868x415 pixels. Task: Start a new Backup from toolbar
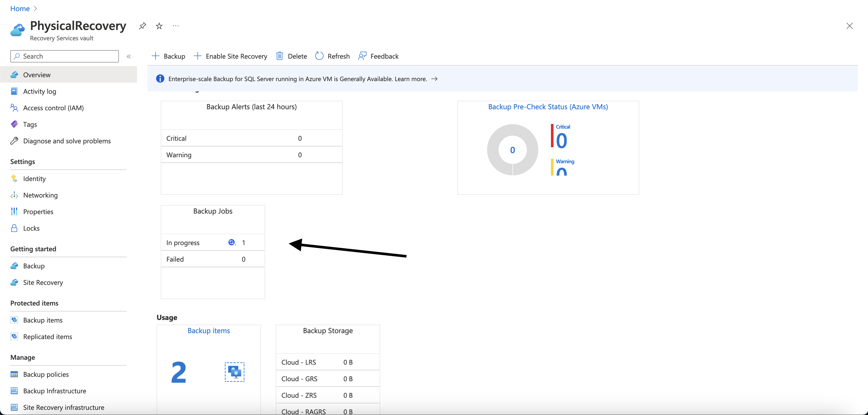[x=168, y=56]
